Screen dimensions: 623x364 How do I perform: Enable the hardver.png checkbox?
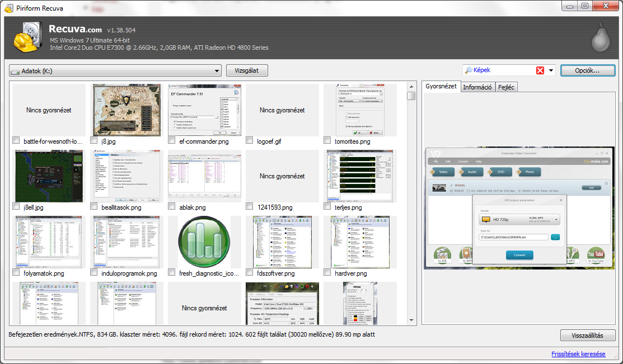[327, 273]
